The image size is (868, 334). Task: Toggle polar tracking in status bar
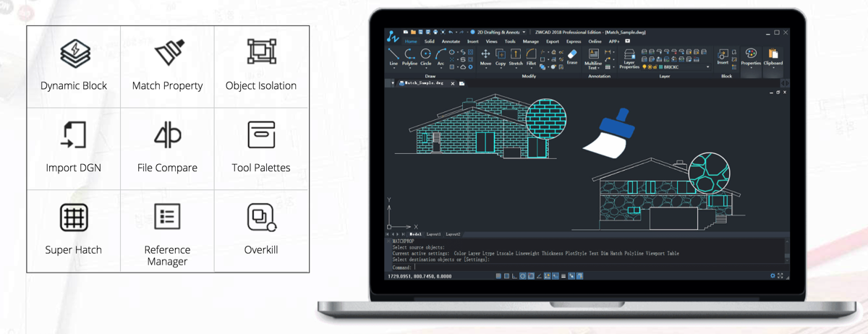(523, 276)
